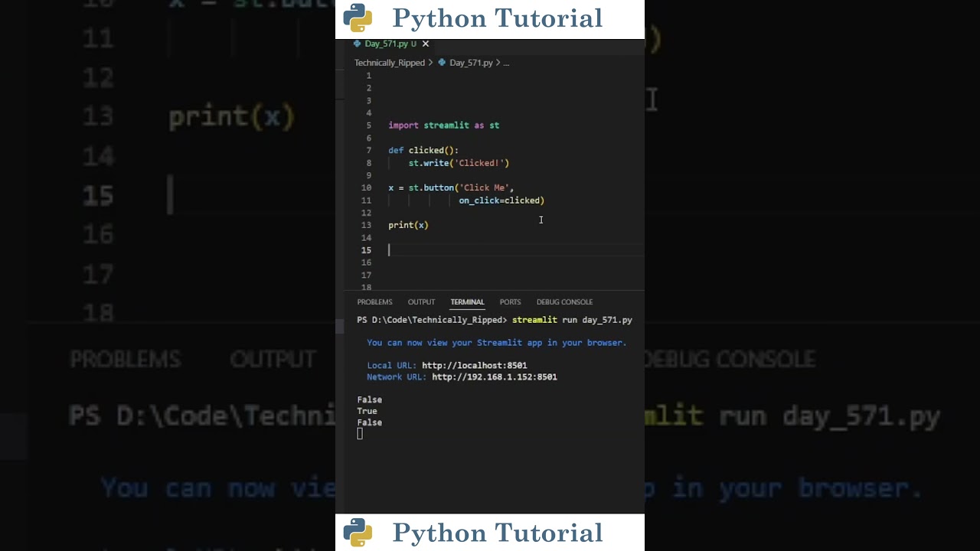Click line number 13 in gutter

[x=367, y=225]
